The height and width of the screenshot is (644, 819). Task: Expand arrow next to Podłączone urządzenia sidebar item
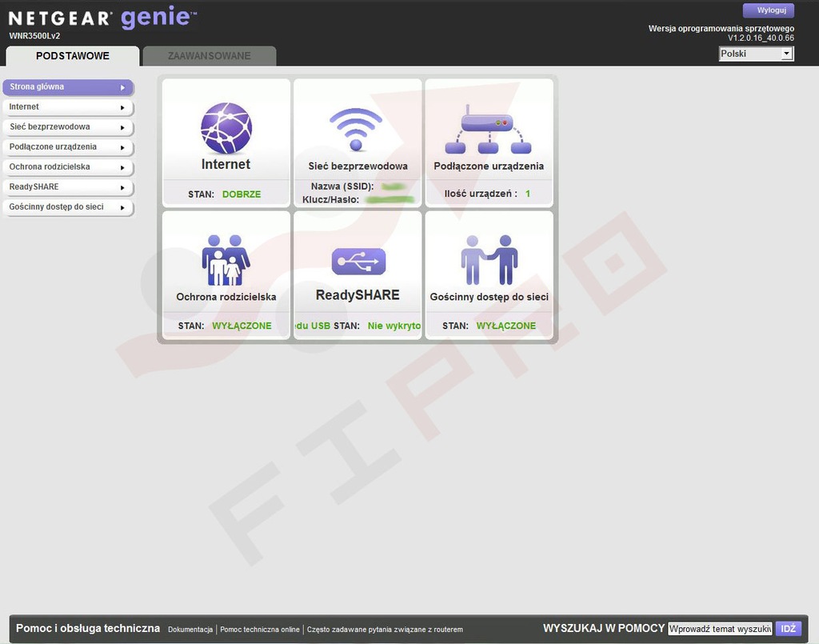[x=122, y=148]
